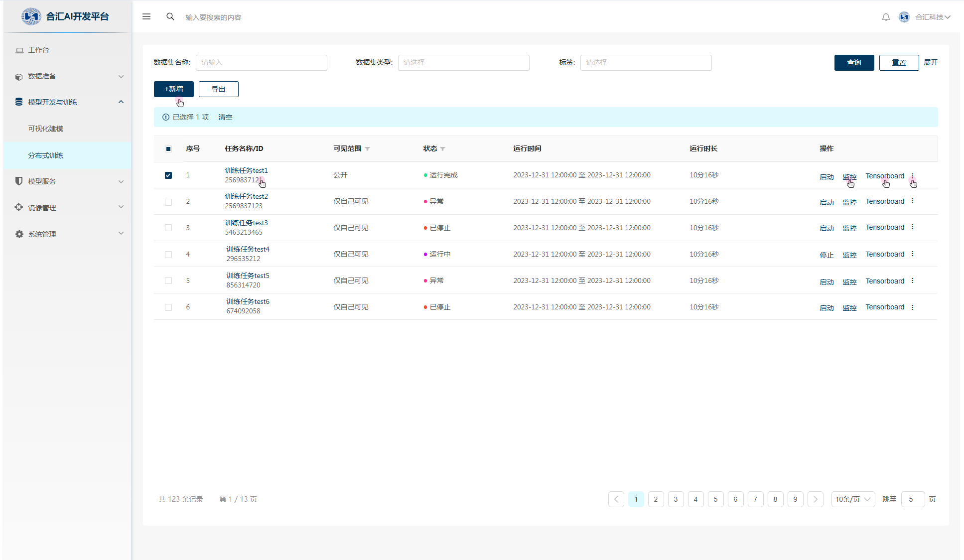Uncheck the checkbox for row 1

tap(168, 175)
